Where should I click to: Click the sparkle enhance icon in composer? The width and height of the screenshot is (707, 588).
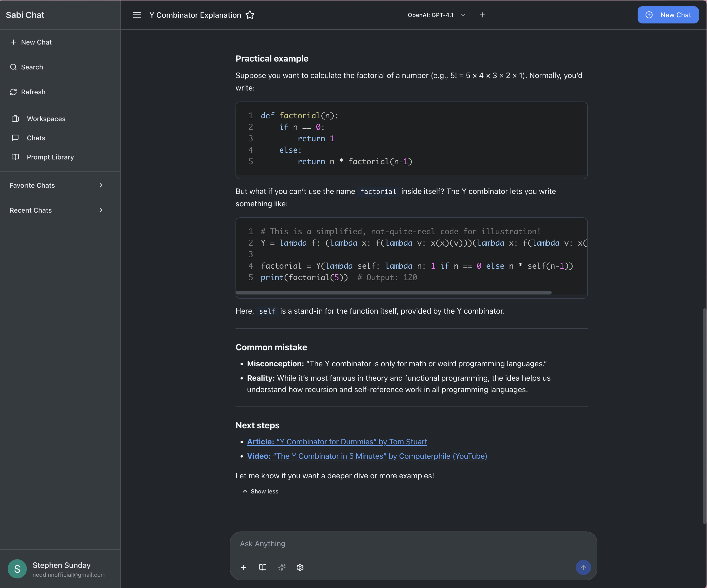click(x=282, y=567)
